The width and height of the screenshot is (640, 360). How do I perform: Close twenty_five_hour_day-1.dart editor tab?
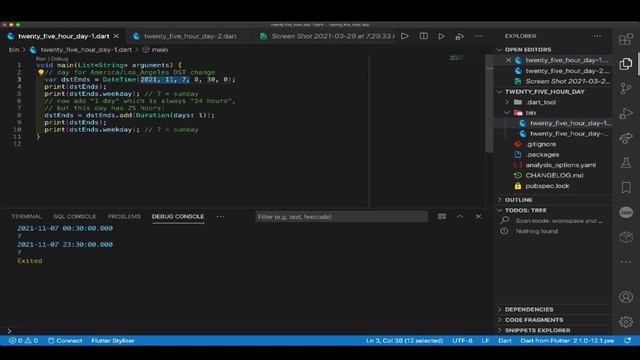(x=116, y=36)
